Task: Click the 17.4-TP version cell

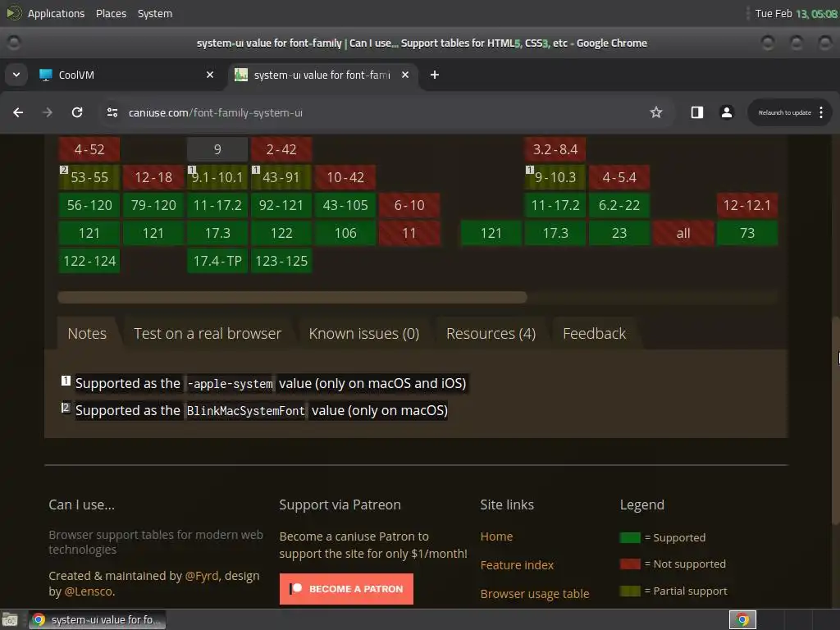Action: (217, 261)
